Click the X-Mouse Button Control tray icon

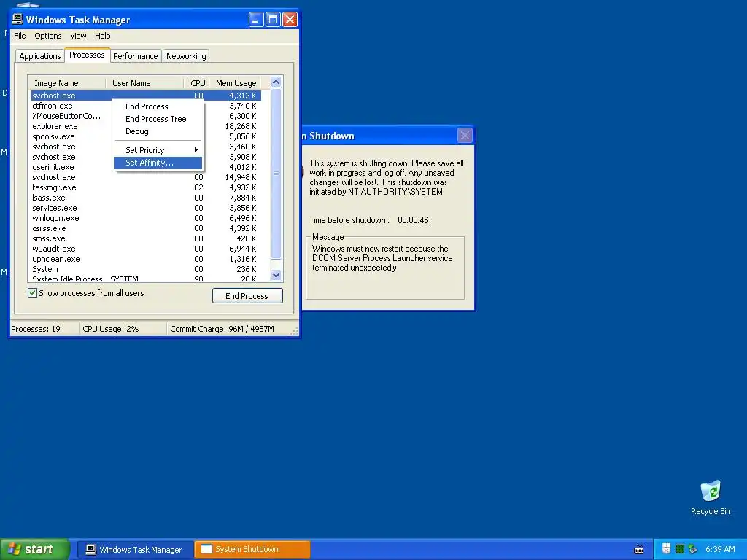click(x=666, y=549)
